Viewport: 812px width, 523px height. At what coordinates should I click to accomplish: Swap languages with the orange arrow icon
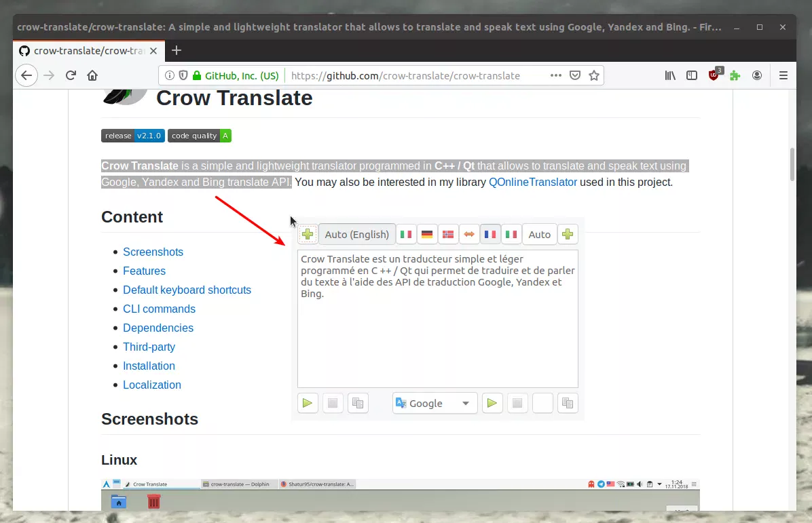tap(469, 234)
